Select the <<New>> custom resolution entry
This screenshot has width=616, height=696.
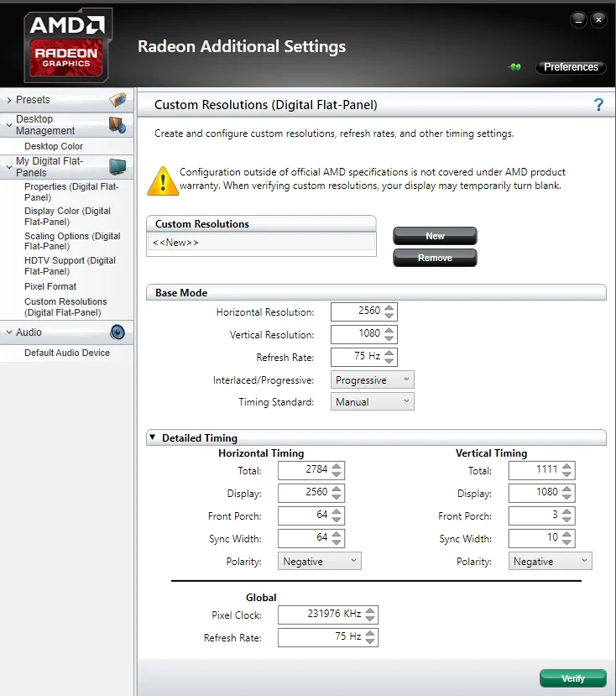(x=261, y=243)
